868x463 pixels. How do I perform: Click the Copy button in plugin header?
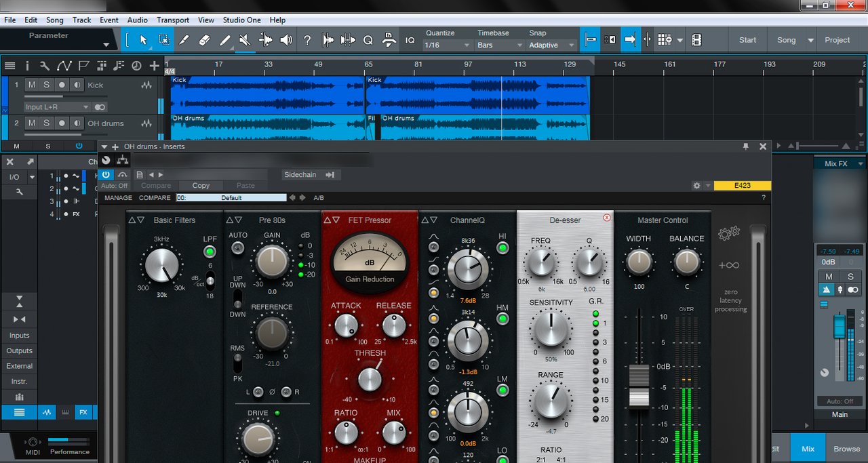[x=201, y=185]
